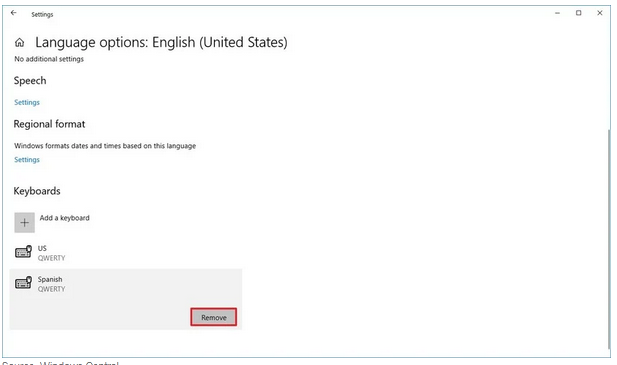
Task: Select the US QWERTY keyboard entry
Action: (126, 253)
